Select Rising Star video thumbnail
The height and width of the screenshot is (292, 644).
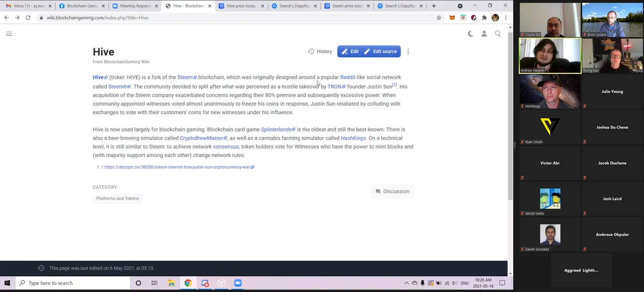[612, 55]
